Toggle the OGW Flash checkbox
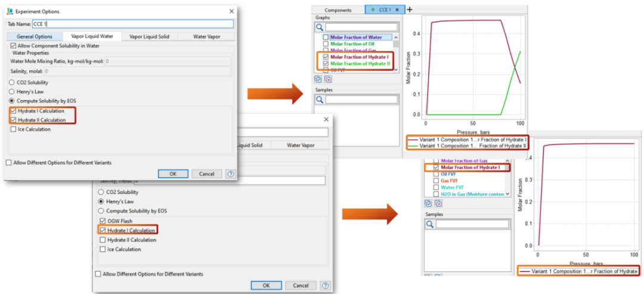The width and height of the screenshot is (644, 294). coord(103,221)
